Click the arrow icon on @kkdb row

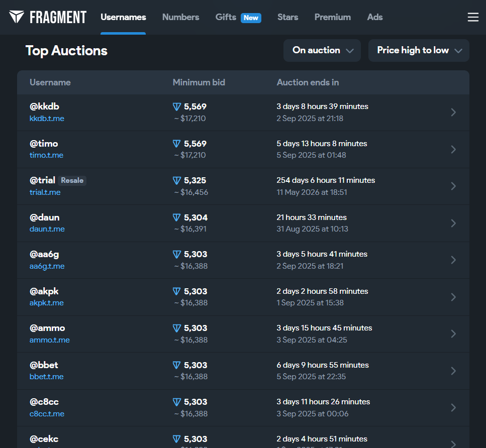click(x=453, y=113)
